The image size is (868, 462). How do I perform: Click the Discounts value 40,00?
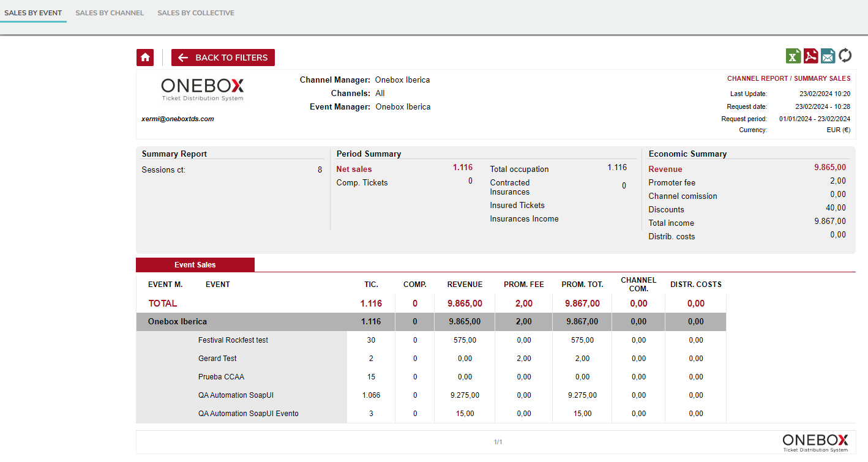(836, 208)
